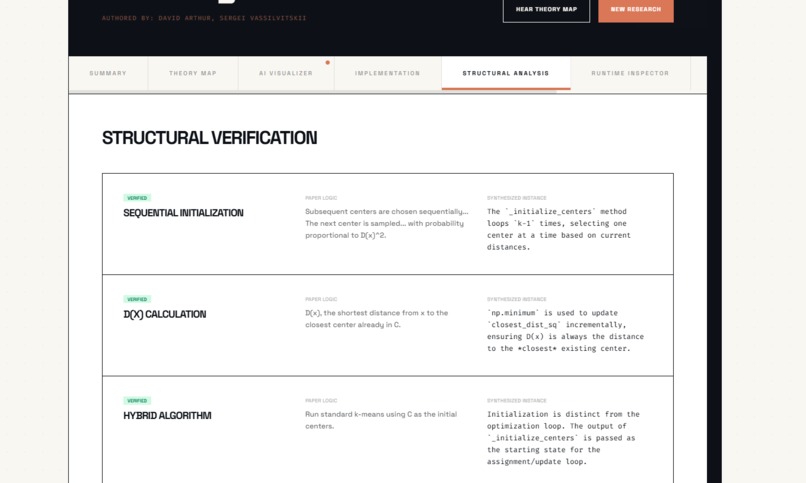Select the D(X) Calculation heading
The image size is (806, 483).
(x=164, y=314)
